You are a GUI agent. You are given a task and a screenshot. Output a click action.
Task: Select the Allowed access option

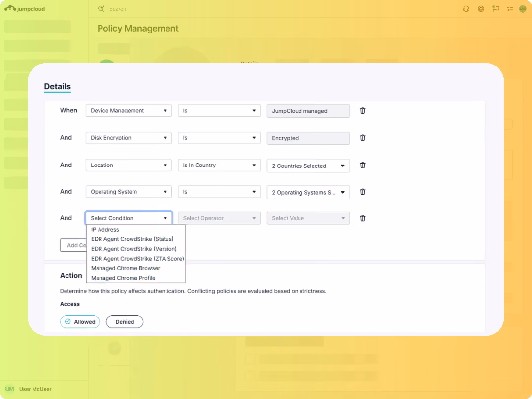[80, 322]
